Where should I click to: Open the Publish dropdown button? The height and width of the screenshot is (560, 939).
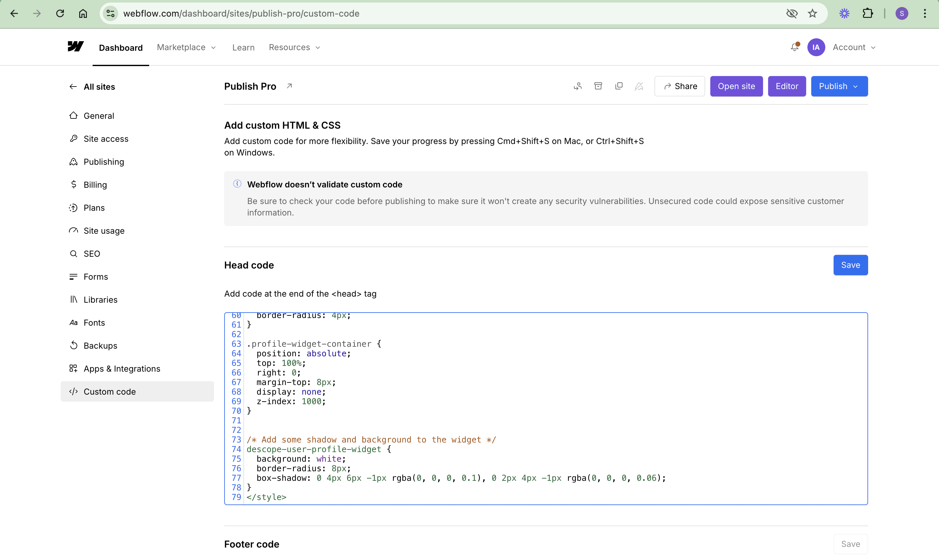click(839, 86)
